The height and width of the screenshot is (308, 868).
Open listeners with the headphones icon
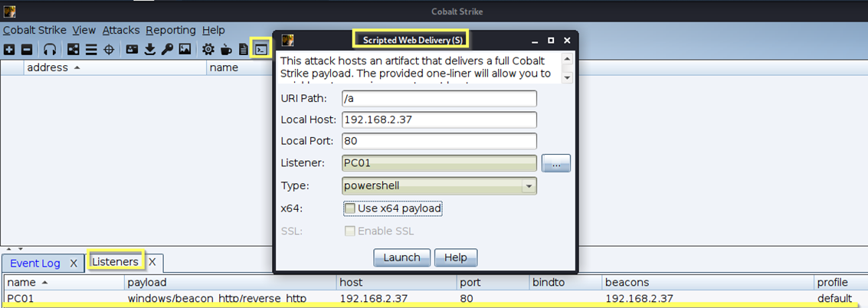pyautogui.click(x=50, y=49)
